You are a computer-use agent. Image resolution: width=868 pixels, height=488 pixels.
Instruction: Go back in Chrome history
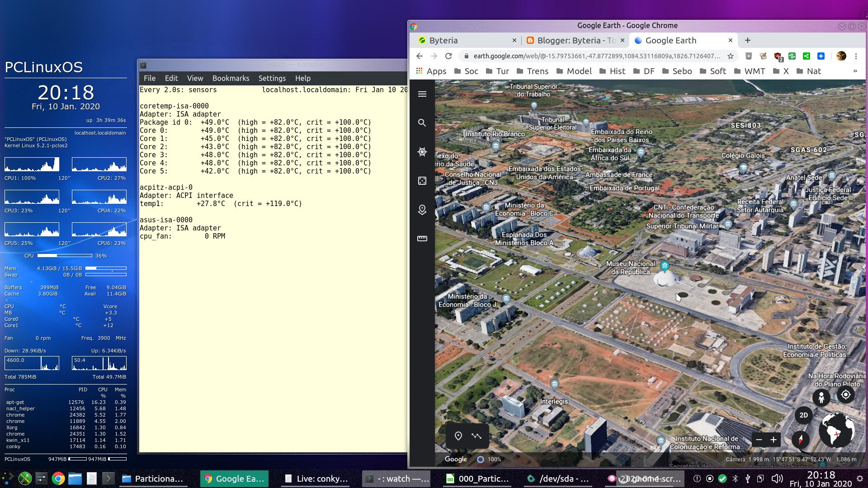[420, 56]
